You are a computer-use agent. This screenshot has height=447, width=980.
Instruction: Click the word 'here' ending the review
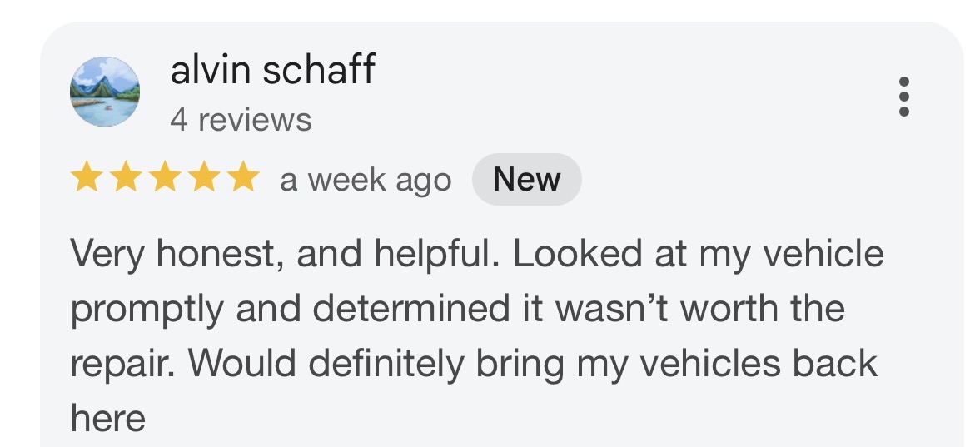tap(108, 419)
